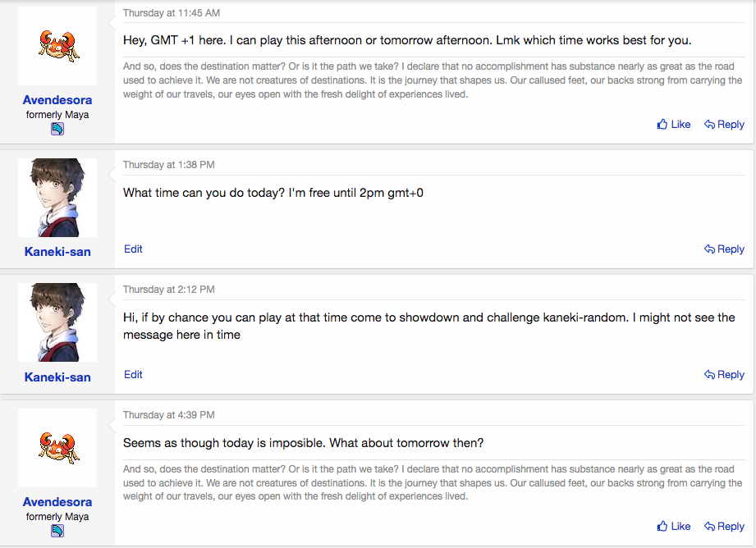Edit the 2:12 PM post
Viewport: 756px width, 548px height.
pyautogui.click(x=133, y=374)
